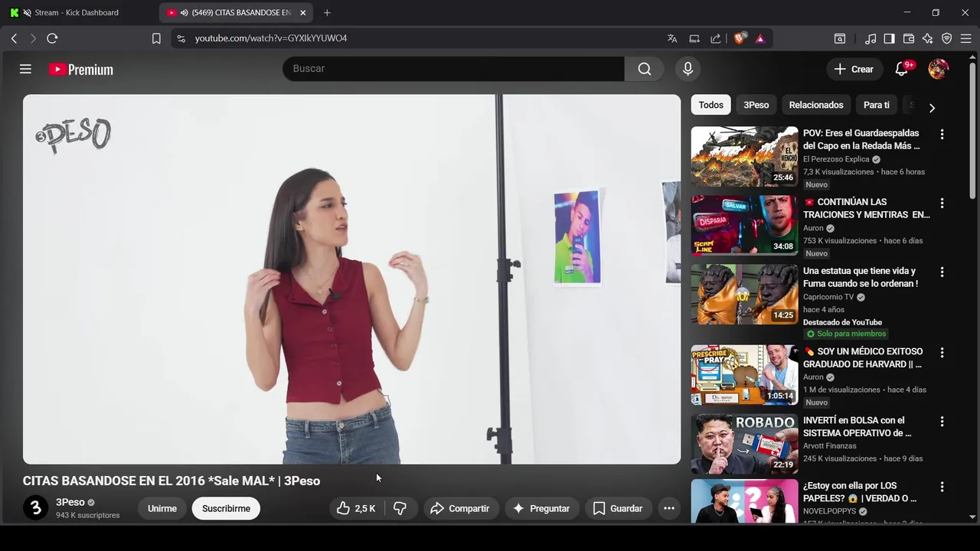Click the browser address bar URL
Viewport: 980px width, 551px height.
271,38
